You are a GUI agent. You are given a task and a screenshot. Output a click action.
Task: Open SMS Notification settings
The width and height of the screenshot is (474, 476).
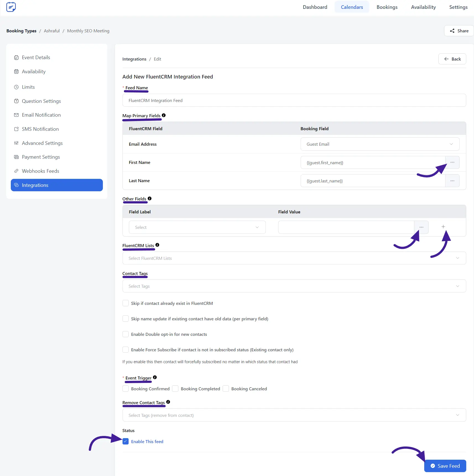pos(57,129)
